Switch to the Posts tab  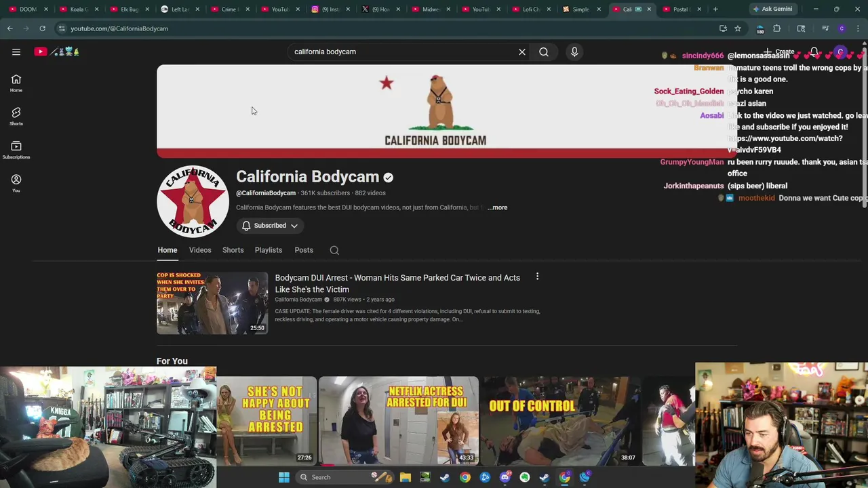[x=304, y=250]
